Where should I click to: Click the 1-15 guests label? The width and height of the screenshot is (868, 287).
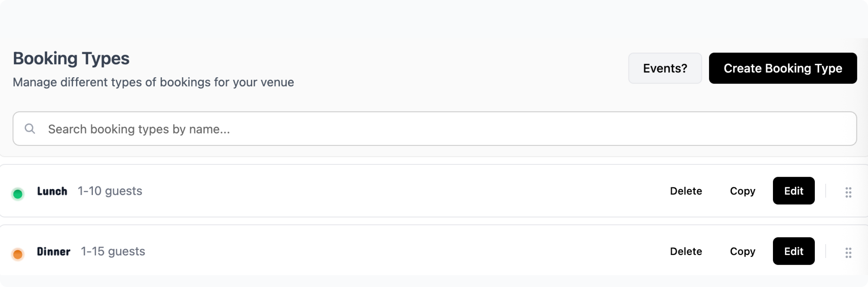[113, 251]
